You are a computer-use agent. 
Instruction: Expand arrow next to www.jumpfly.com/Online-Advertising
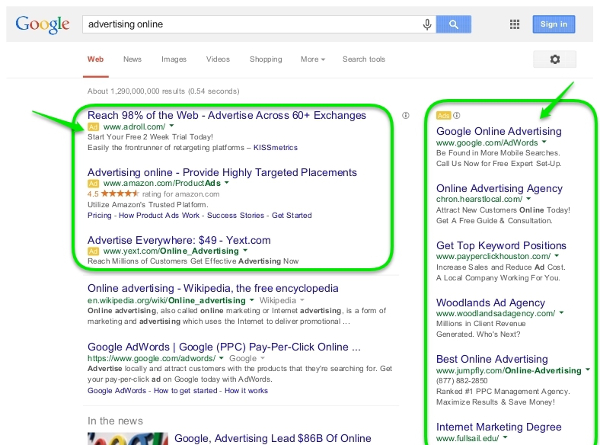pyautogui.click(x=588, y=370)
